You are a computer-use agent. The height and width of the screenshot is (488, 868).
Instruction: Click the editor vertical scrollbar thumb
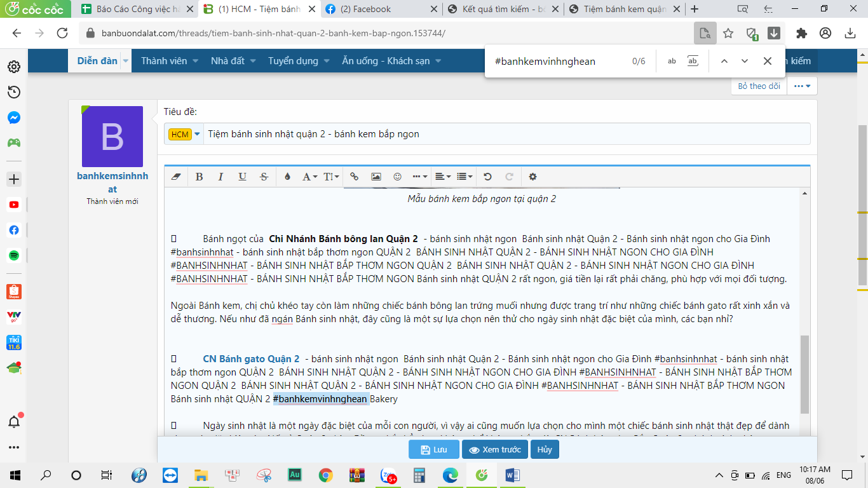pyautogui.click(x=804, y=374)
